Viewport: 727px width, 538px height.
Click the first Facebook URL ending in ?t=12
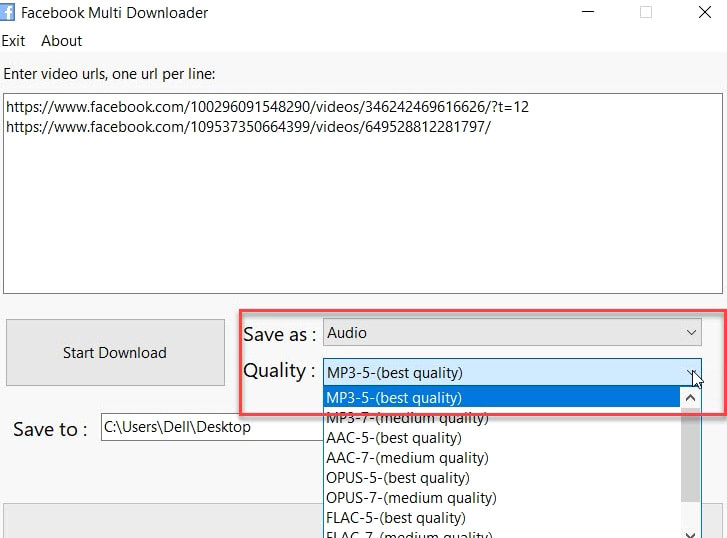click(267, 107)
